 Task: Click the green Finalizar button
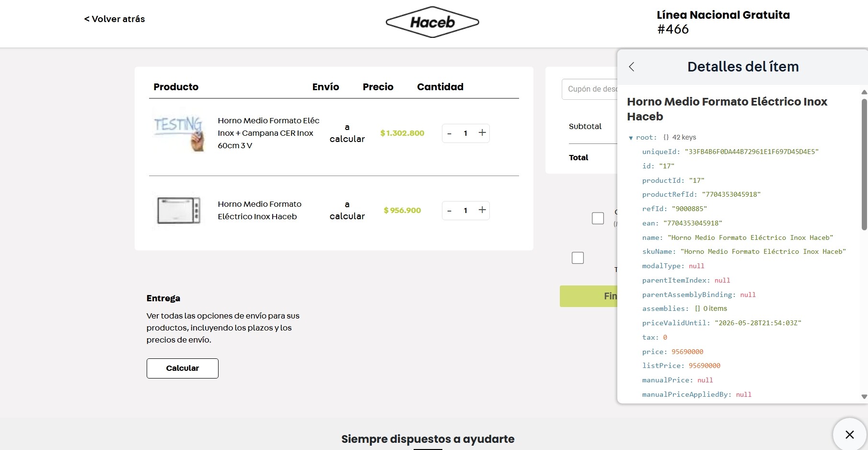[589, 296]
